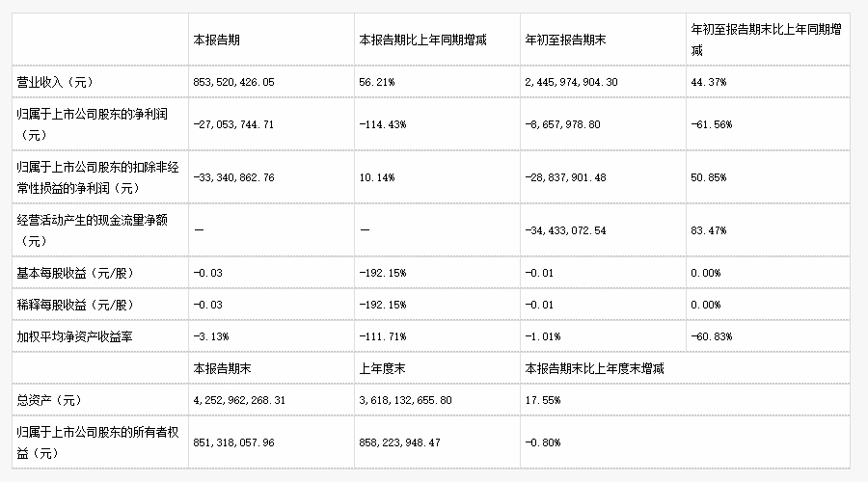Click the 本报告期比上年同期增减 column header

tap(422, 40)
